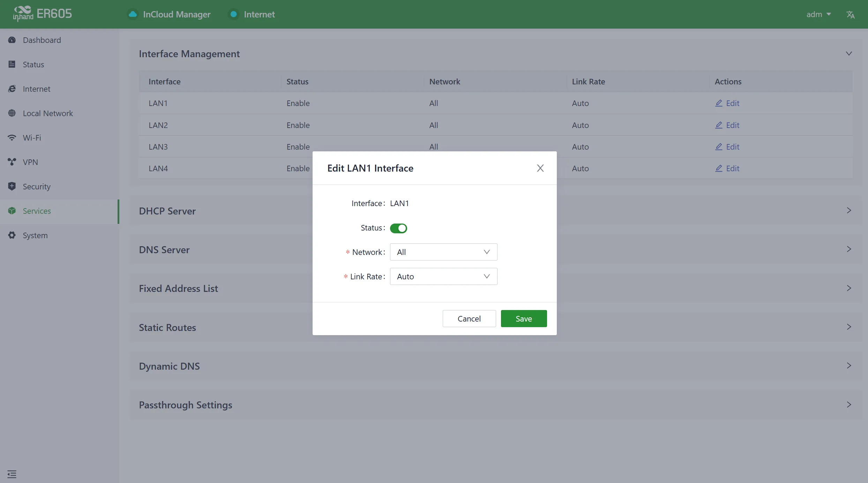Toggle the LAN1 Status switch off
Viewport: 868px width, 483px height.
[398, 228]
